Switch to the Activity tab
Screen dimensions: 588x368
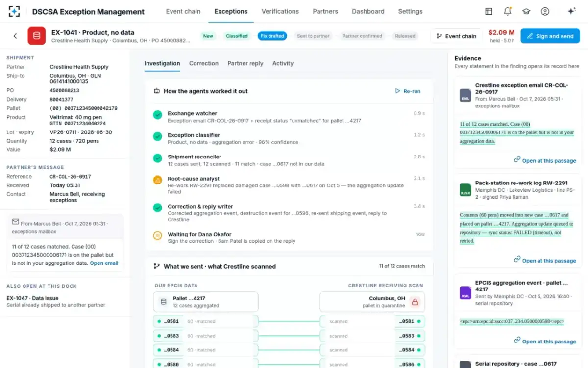[283, 63]
